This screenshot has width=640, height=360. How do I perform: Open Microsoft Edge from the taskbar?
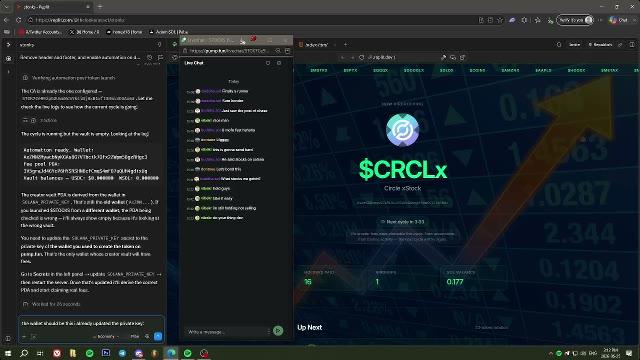[x=171, y=353]
